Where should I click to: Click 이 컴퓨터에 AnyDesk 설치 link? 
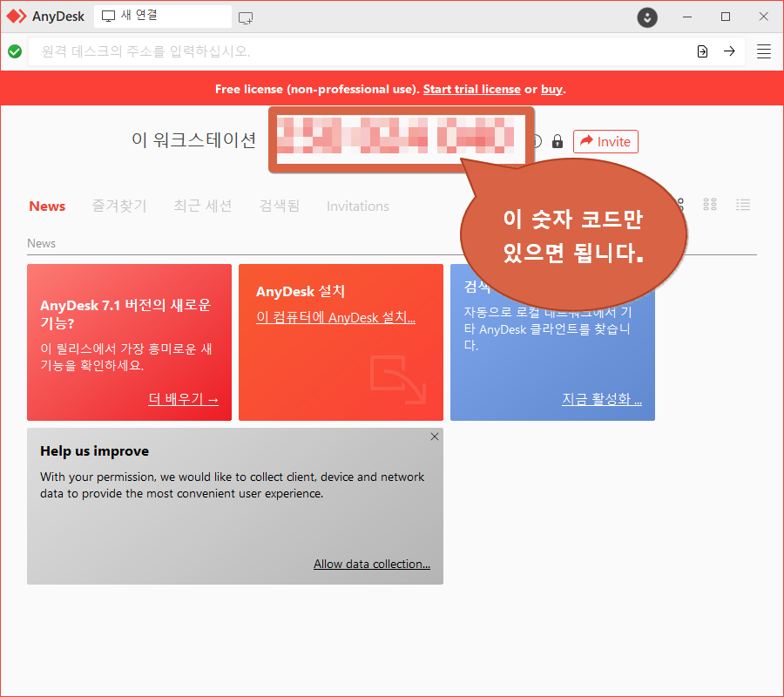pyautogui.click(x=335, y=317)
